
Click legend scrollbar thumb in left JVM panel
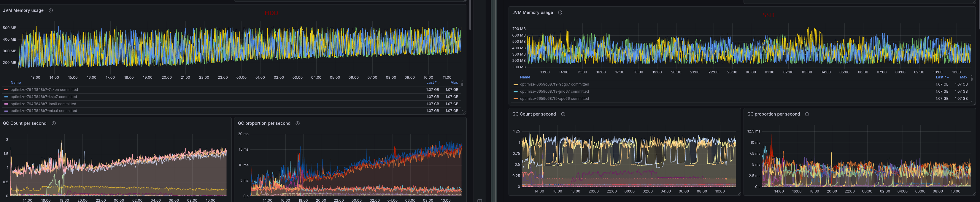pos(462,85)
